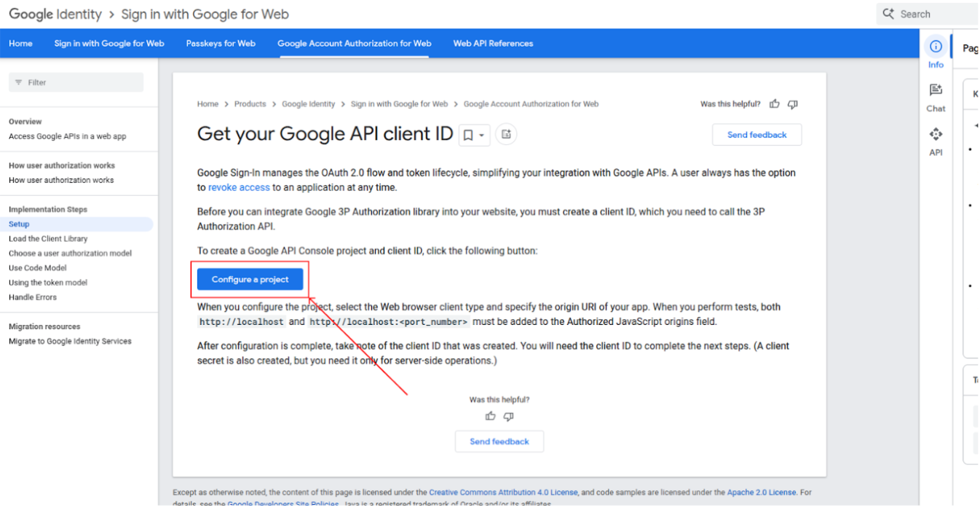Click thumbs up icon next to top 'Was this helpful?'
This screenshot has height=507, width=980.
coord(775,104)
